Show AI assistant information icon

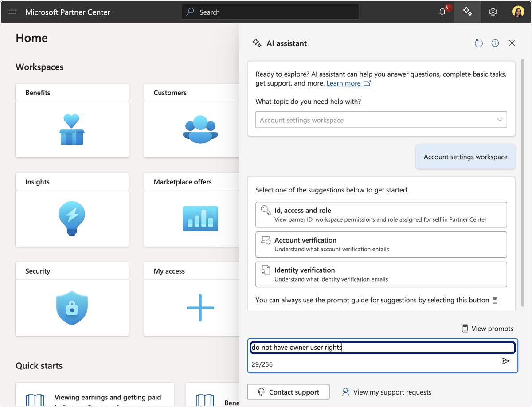pyautogui.click(x=495, y=43)
